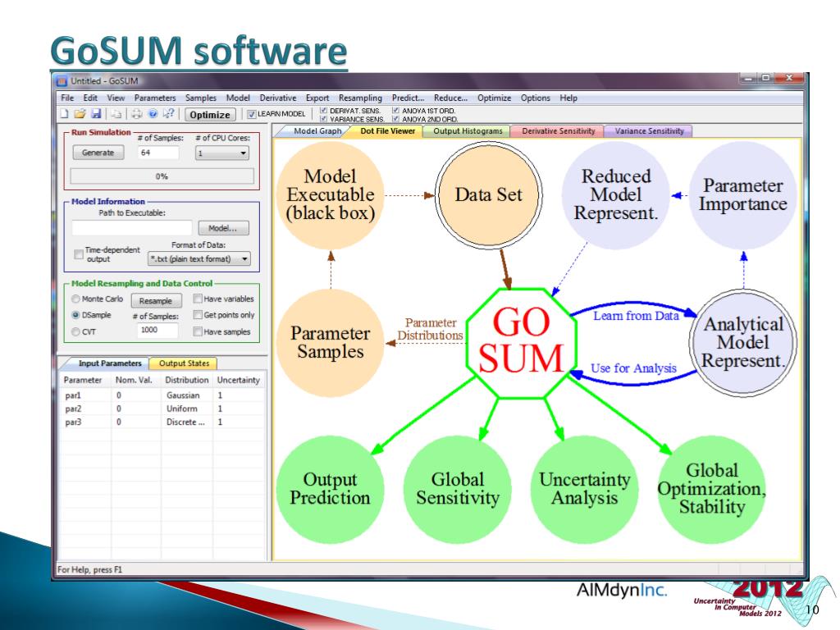
Task: Switch to the Variance Sensitivity tab
Action: click(649, 130)
